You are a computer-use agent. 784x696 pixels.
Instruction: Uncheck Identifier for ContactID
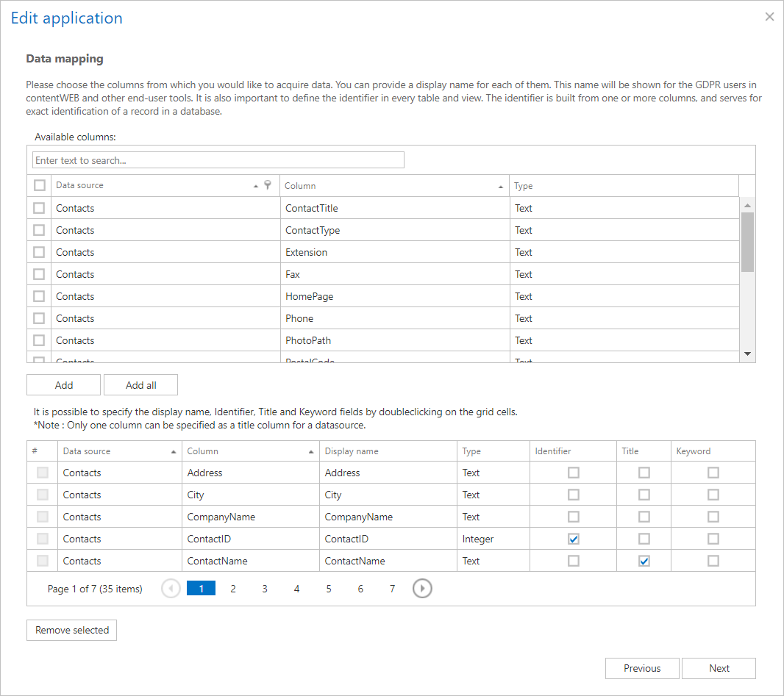(574, 539)
